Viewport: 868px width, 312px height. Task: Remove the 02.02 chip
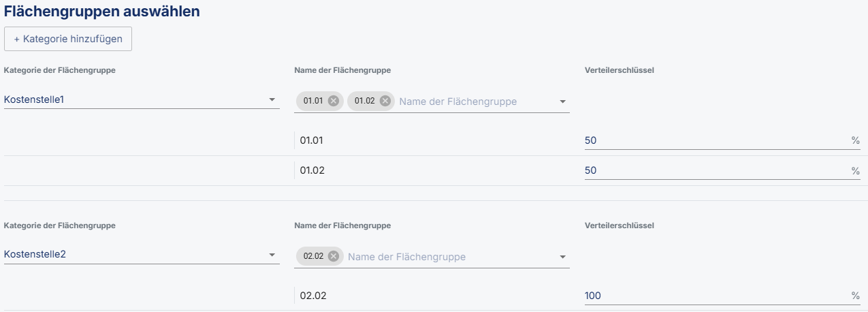pos(333,256)
